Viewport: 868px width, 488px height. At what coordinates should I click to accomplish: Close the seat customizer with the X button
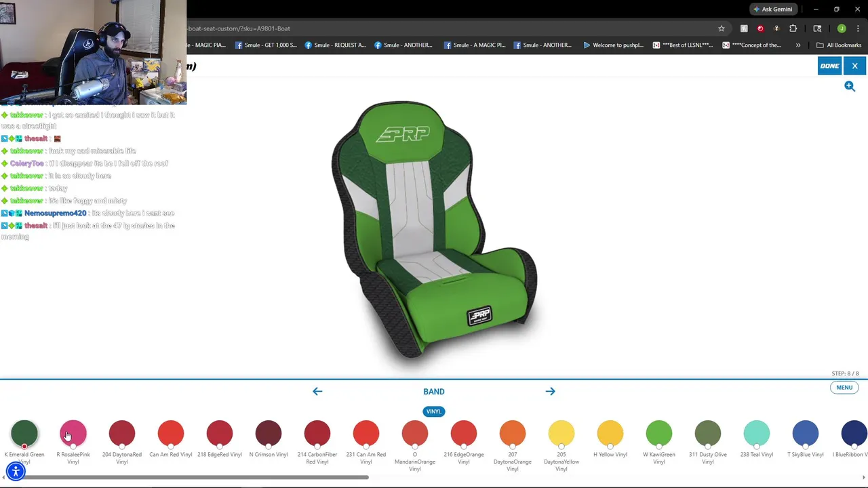pos(854,66)
